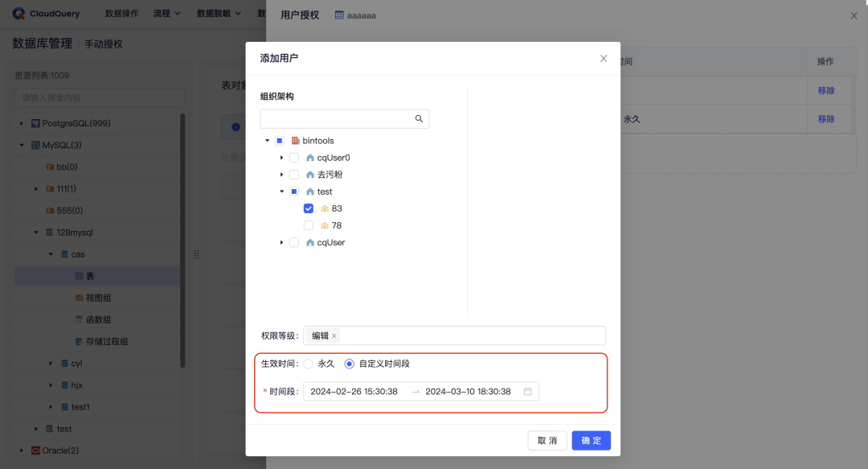Close the 用户授权 drawer
Viewport: 868px width, 469px height.
pyautogui.click(x=854, y=15)
